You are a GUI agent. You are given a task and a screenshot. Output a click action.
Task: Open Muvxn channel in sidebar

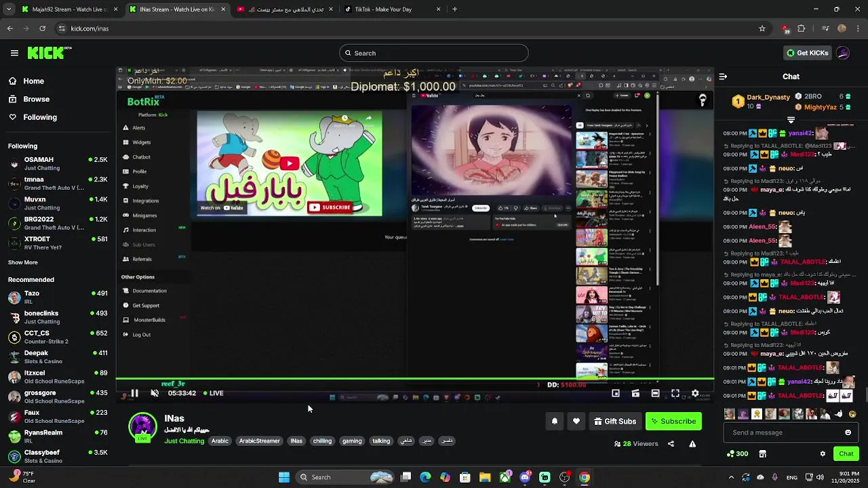tap(58, 203)
